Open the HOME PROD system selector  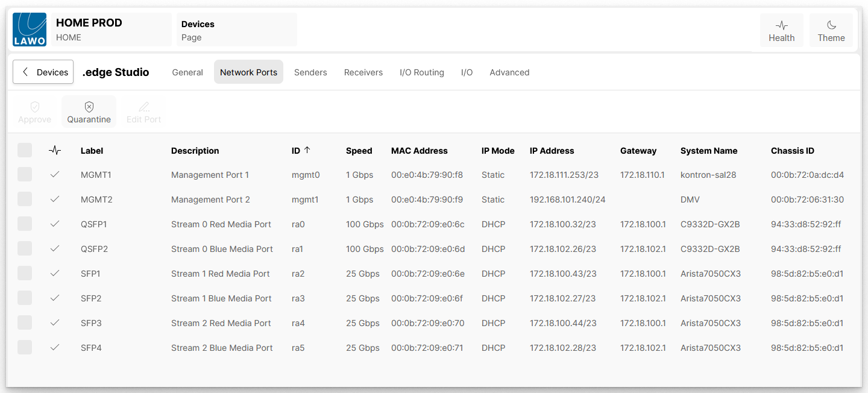tap(111, 30)
